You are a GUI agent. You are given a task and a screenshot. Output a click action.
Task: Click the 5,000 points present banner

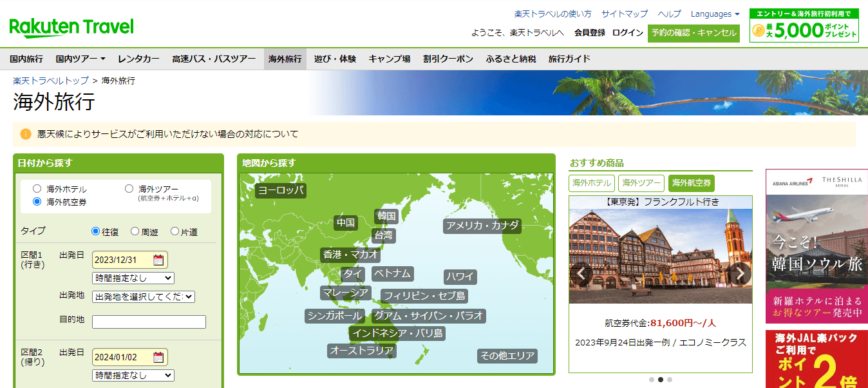(x=804, y=26)
